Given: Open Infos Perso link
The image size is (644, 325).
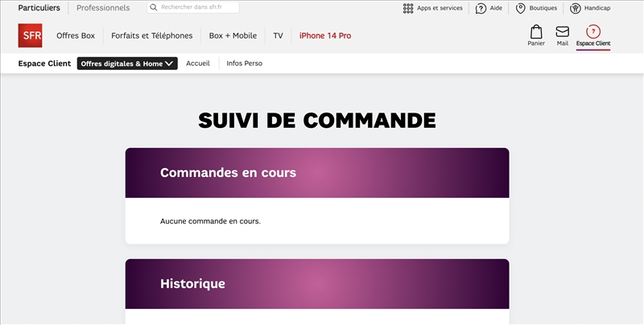Looking at the screenshot, I should [x=244, y=64].
